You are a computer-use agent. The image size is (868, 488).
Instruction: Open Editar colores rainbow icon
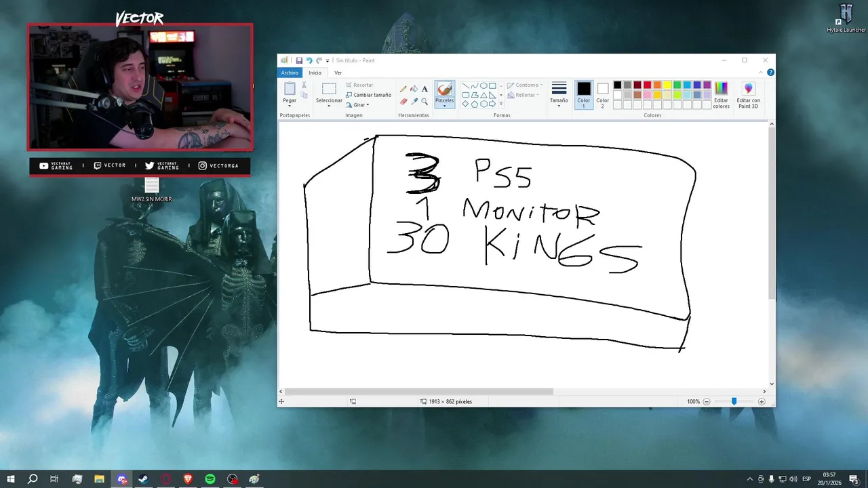721,89
